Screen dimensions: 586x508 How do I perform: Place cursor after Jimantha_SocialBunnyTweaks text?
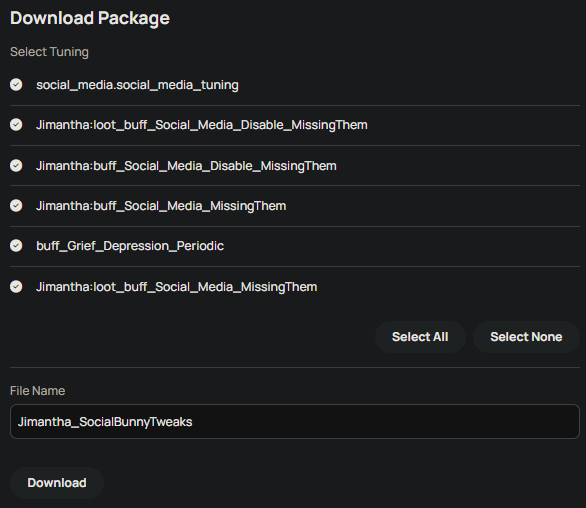(x=193, y=422)
